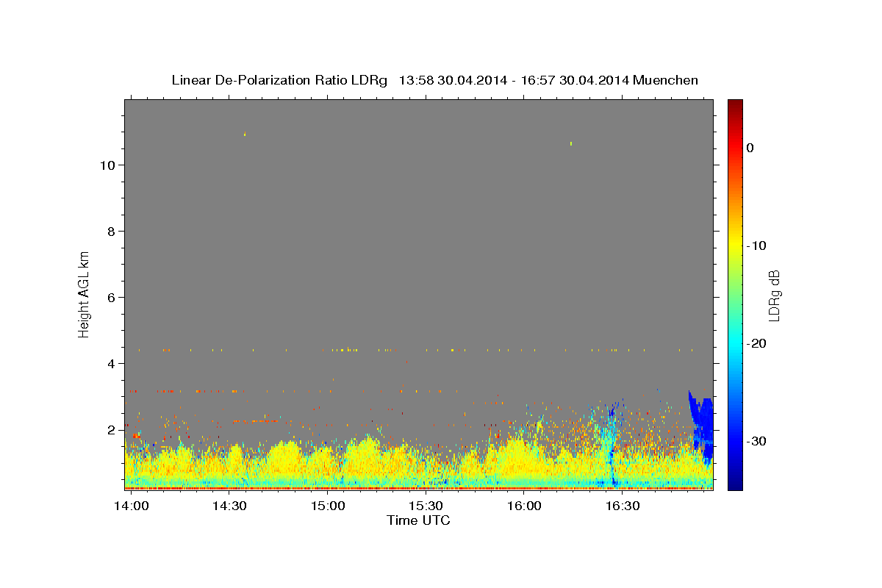Click the plot title 'Linear De-Polarization Ratio LDRg'

pos(279,80)
